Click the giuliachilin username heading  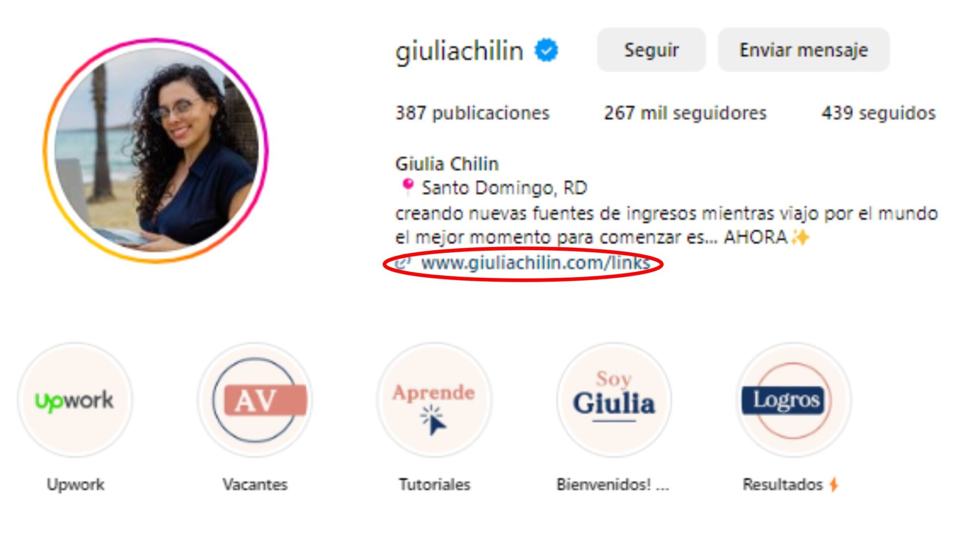click(459, 51)
